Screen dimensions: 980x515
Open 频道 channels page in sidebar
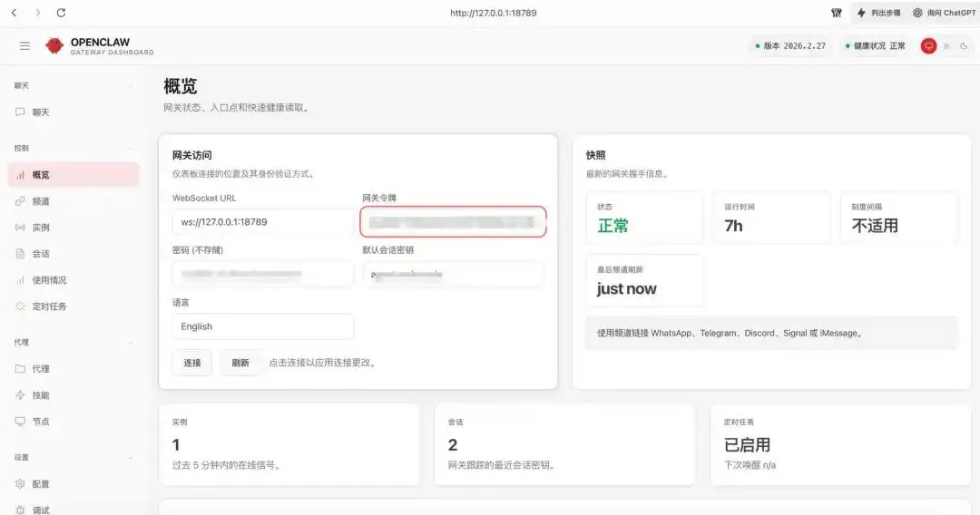pos(73,201)
